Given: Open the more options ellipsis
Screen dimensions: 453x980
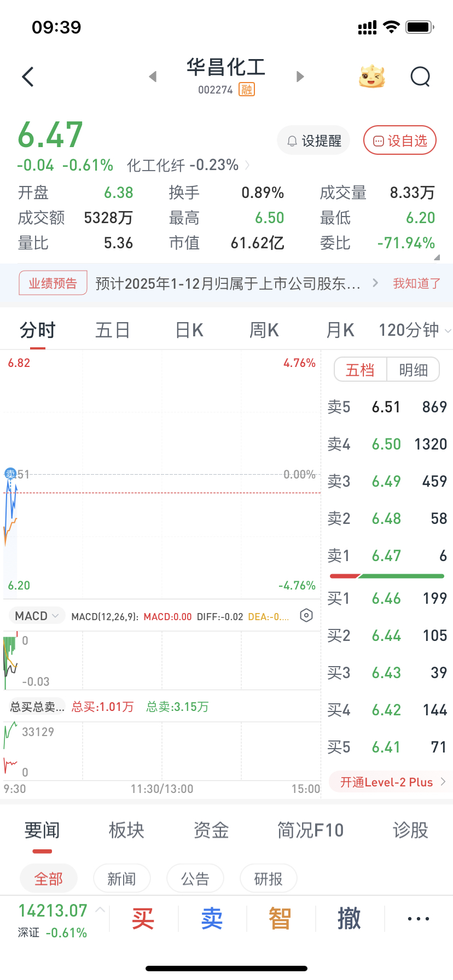Looking at the screenshot, I should point(419,919).
